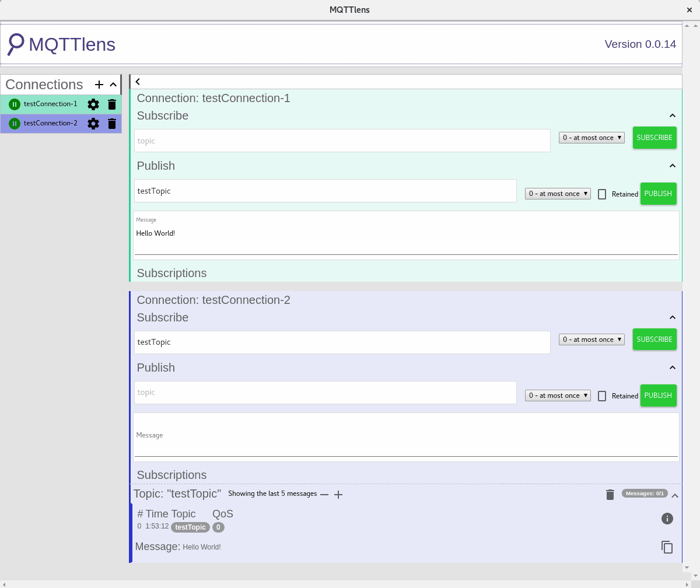Collapse the Publish section of testConnection-1
Image resolution: width=700 pixels, height=588 pixels.
coord(672,165)
